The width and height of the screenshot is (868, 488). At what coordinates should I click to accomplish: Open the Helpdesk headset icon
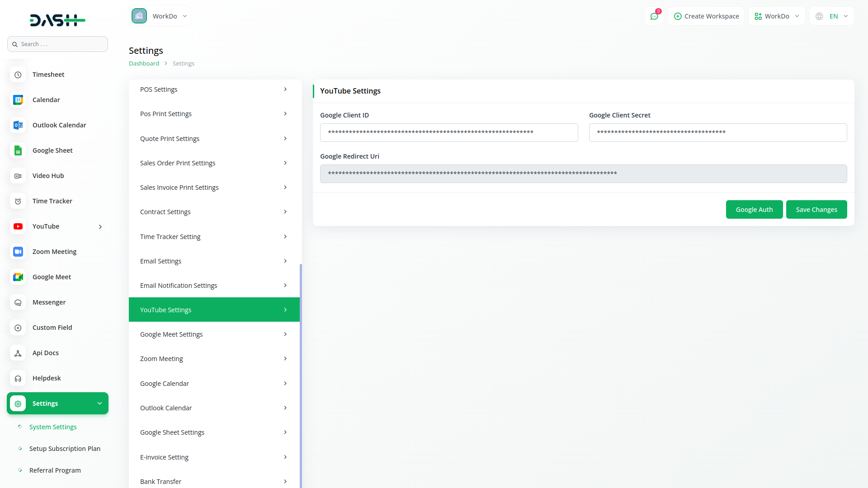18,378
